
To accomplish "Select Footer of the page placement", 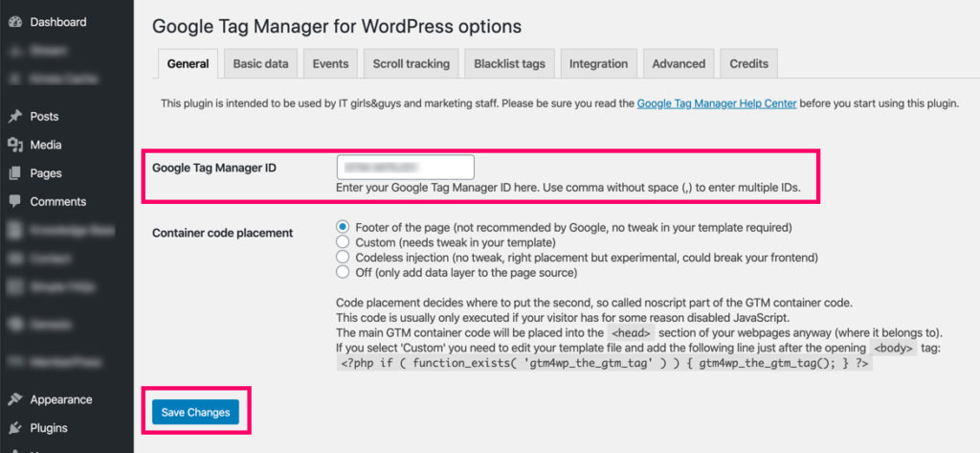I will (x=343, y=226).
